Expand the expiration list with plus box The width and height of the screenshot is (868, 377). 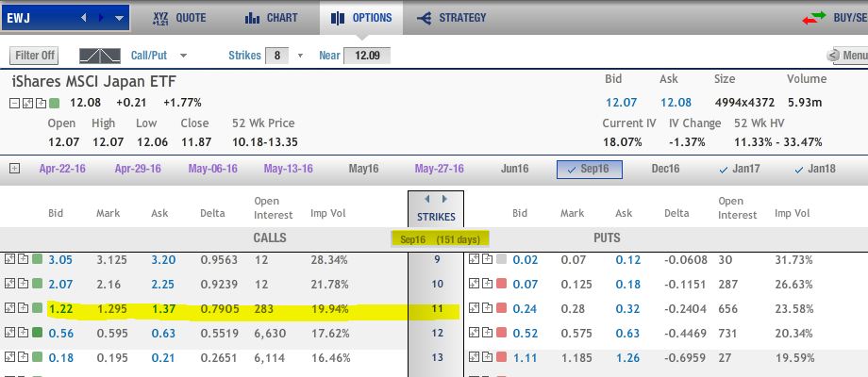(14, 169)
